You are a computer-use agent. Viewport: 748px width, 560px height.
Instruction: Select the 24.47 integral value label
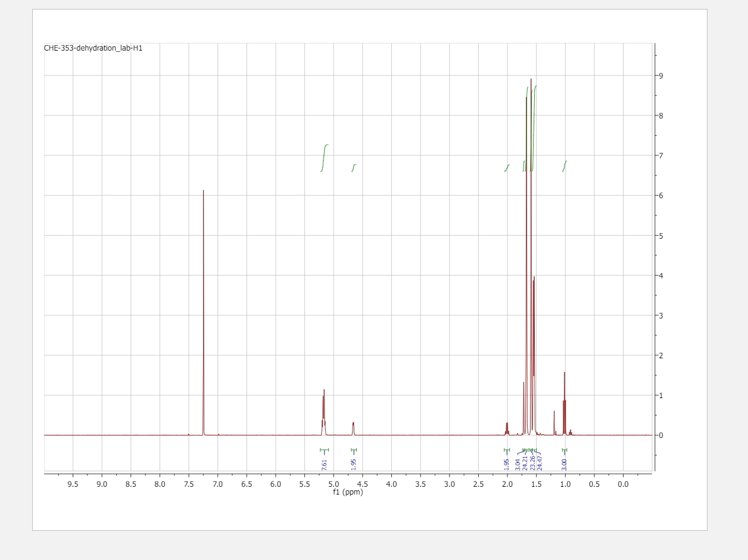click(540, 464)
